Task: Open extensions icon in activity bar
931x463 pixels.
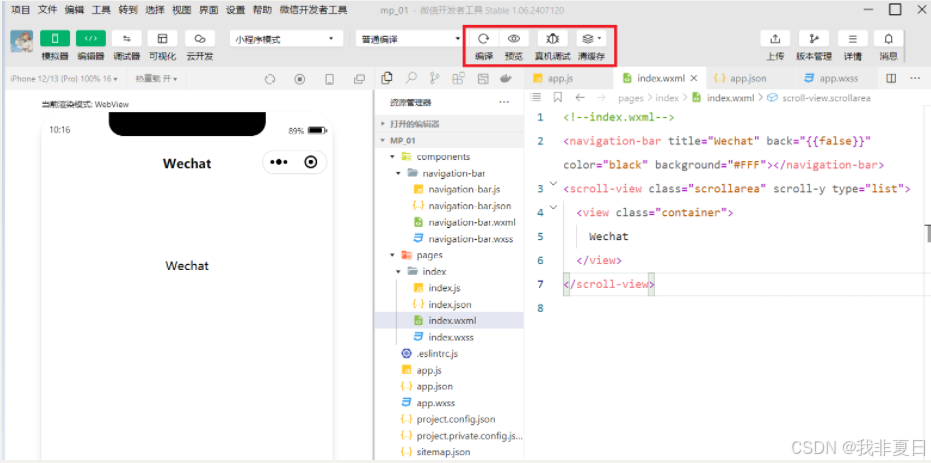Action: pyautogui.click(x=458, y=78)
